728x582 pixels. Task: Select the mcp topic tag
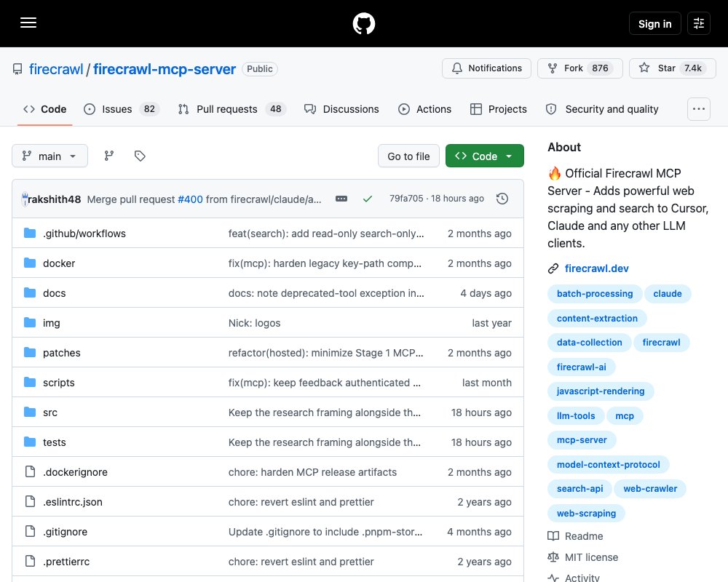tap(625, 416)
